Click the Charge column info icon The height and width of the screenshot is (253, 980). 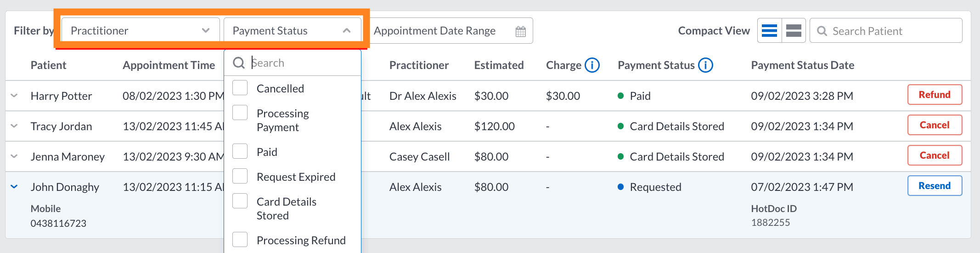click(592, 65)
